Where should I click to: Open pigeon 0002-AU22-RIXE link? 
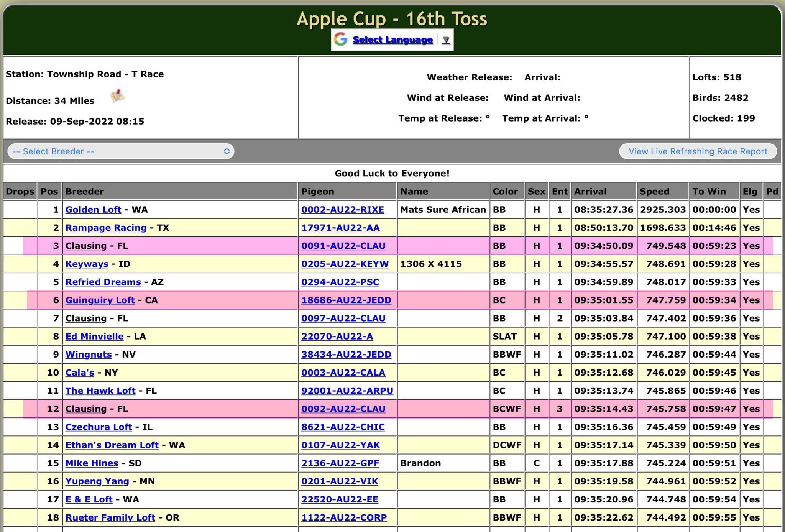pos(342,210)
